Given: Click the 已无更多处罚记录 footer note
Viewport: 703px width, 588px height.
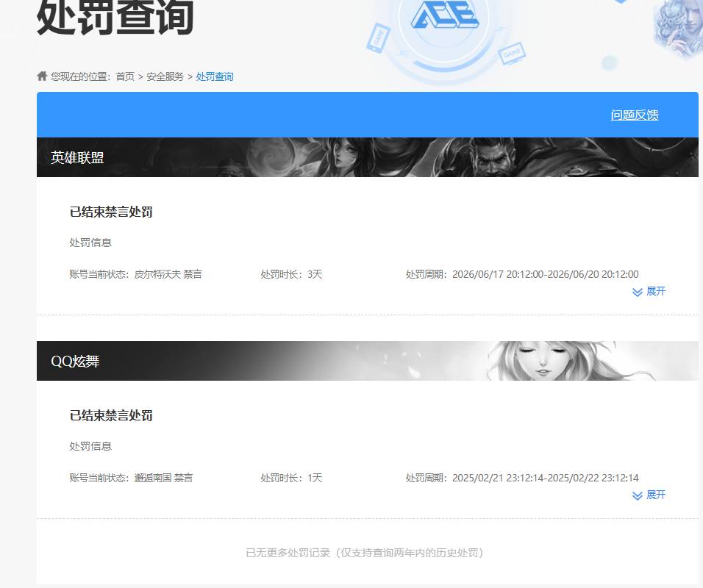Looking at the screenshot, I should tap(365, 553).
